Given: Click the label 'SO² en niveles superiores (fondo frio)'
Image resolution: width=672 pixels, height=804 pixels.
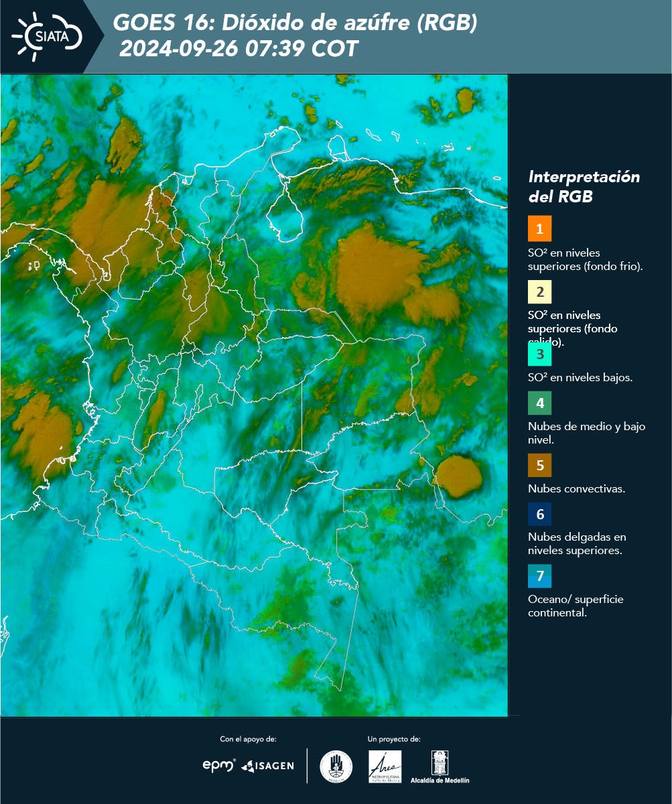Looking at the screenshot, I should point(586,259).
